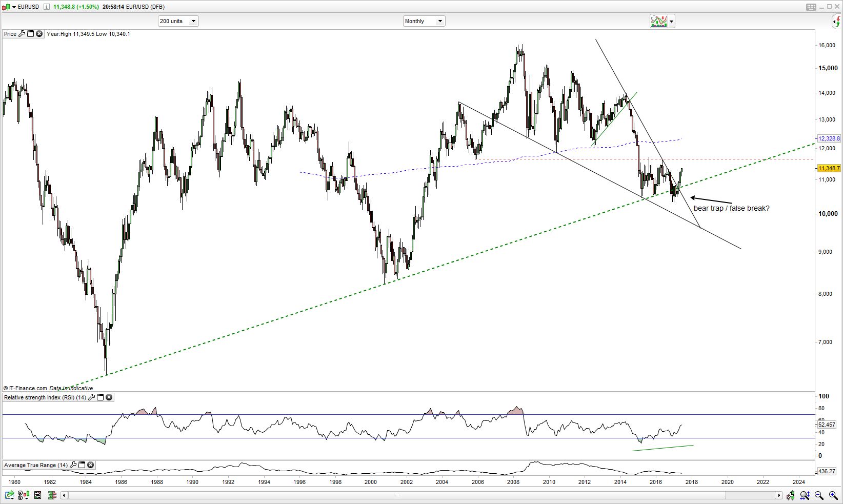Click the add indicator button
The image size is (843, 504).
click(658, 21)
